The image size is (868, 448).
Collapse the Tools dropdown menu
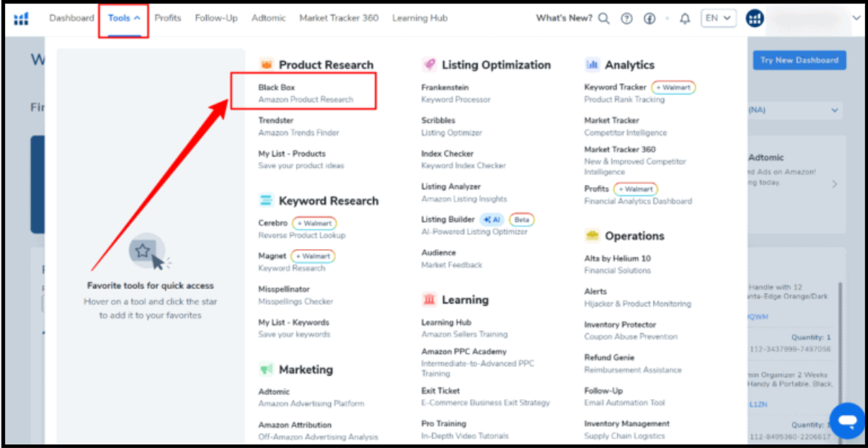coord(123,18)
